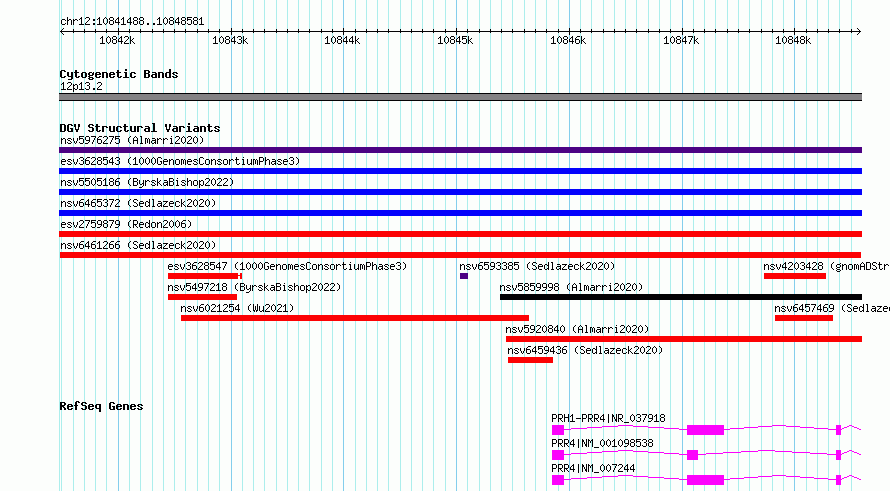Select the PRR4|NM_007244 transcript label
The width and height of the screenshot is (890, 491).
pos(593,468)
